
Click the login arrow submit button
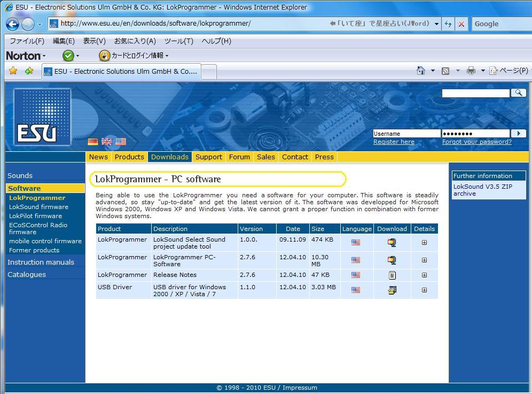pyautogui.click(x=519, y=134)
